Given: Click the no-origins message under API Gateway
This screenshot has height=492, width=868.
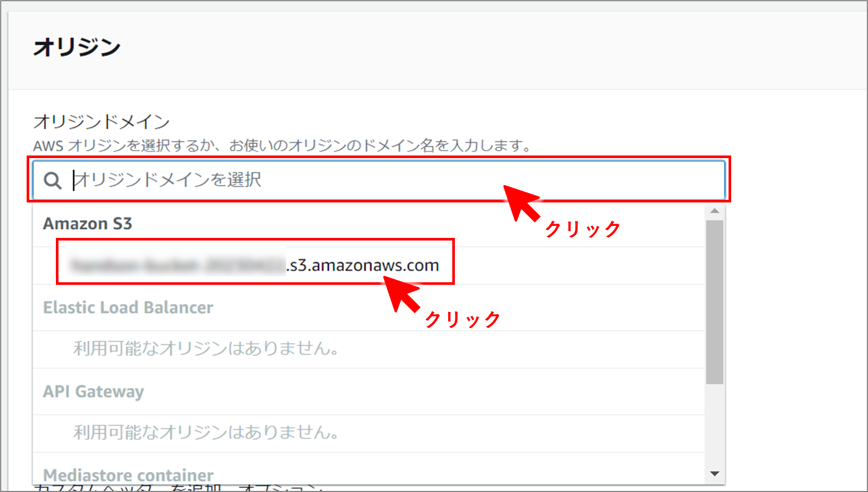Looking at the screenshot, I should 206,433.
